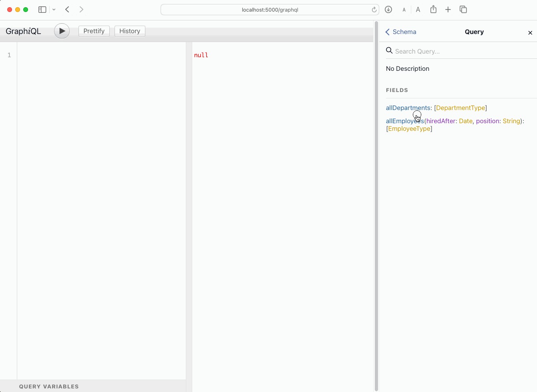Focus the Search Query input field
This screenshot has width=537, height=392.
click(x=461, y=51)
